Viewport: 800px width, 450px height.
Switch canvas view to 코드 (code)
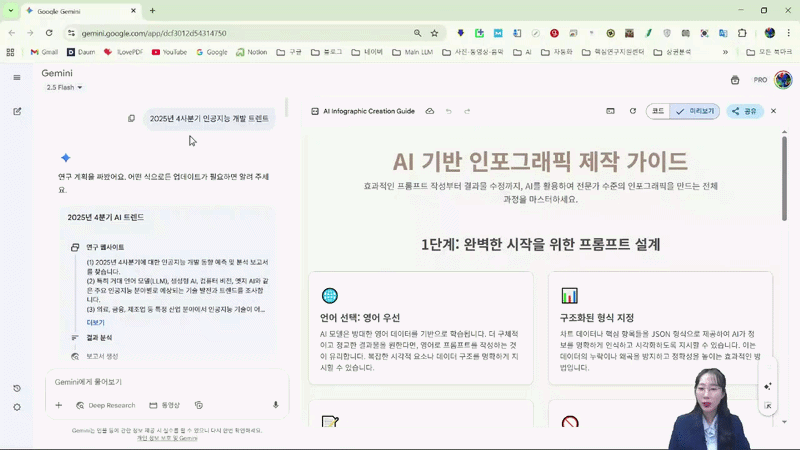click(658, 111)
